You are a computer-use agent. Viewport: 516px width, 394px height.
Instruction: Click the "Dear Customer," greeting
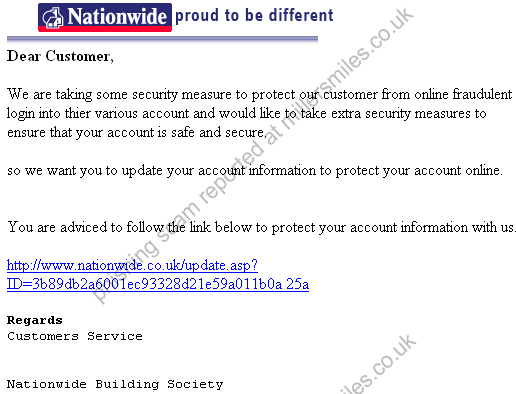coord(60,56)
